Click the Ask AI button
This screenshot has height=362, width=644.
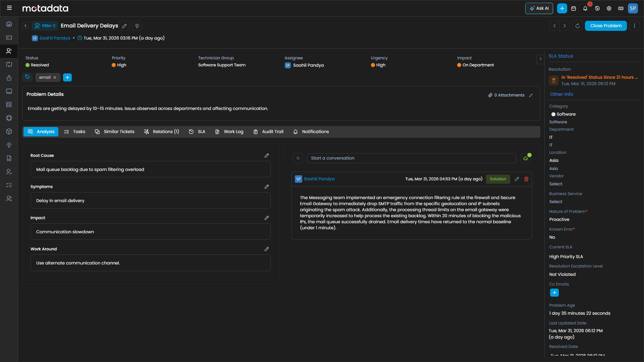click(x=539, y=8)
